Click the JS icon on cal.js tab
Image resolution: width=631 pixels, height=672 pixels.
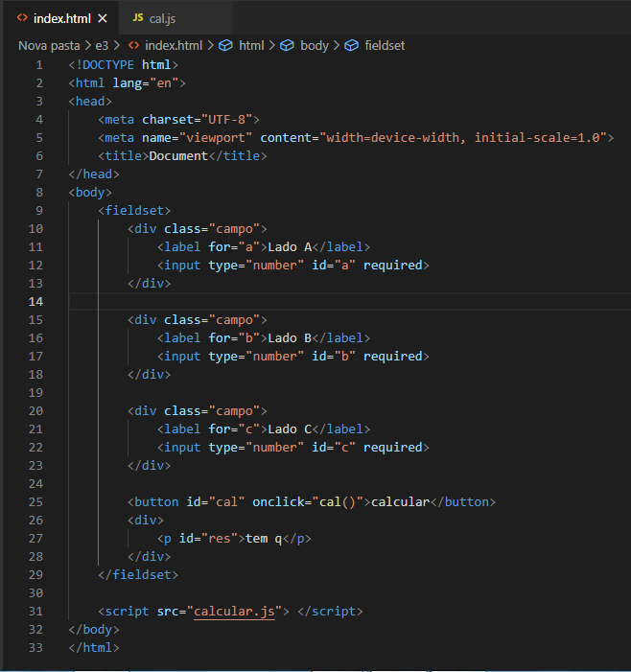138,18
